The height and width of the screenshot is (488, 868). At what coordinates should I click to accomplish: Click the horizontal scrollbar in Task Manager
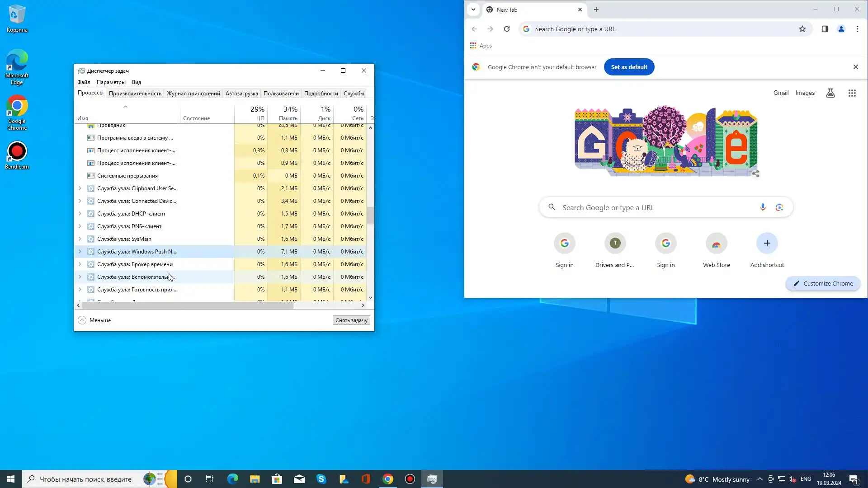188,305
